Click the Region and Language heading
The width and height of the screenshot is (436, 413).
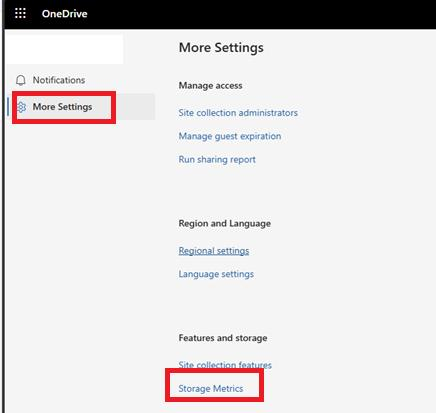[x=225, y=223]
